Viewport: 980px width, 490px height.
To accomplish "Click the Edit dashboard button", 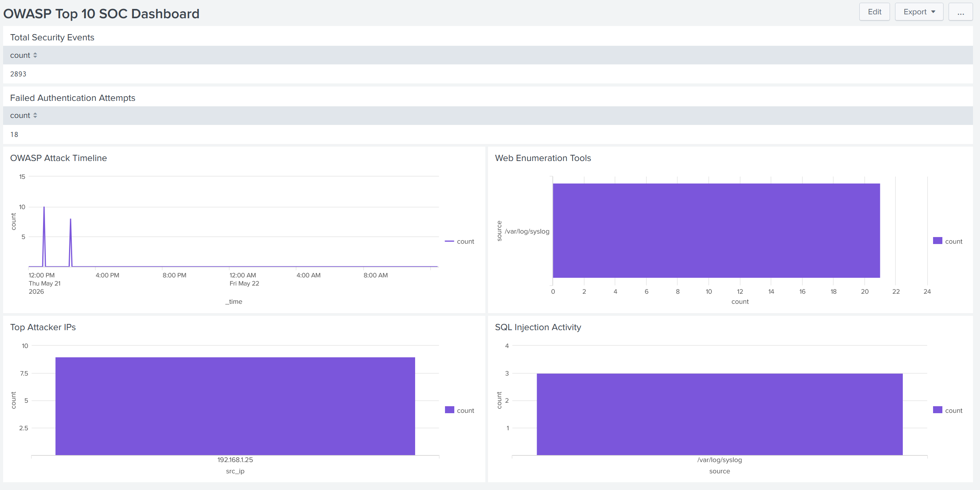I will [x=874, y=12].
